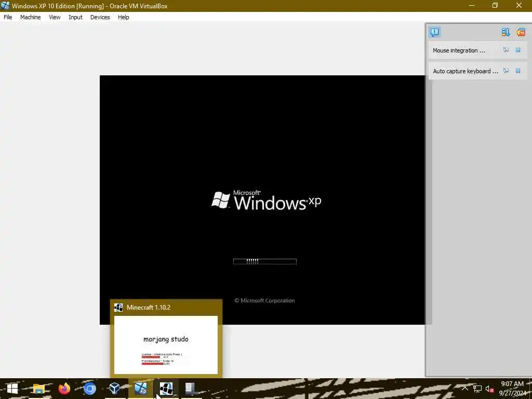Screen dimensions: 532x399
Task: Open network status tray icon
Action: click(x=477, y=389)
